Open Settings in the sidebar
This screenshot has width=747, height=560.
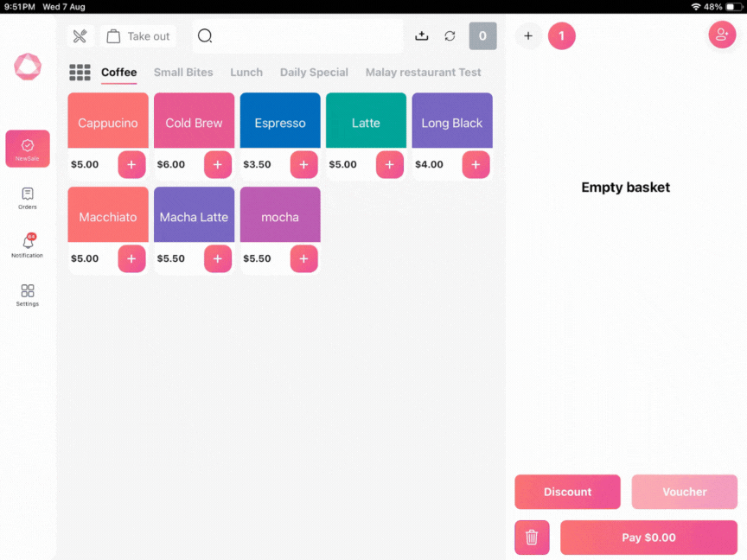[x=28, y=296]
